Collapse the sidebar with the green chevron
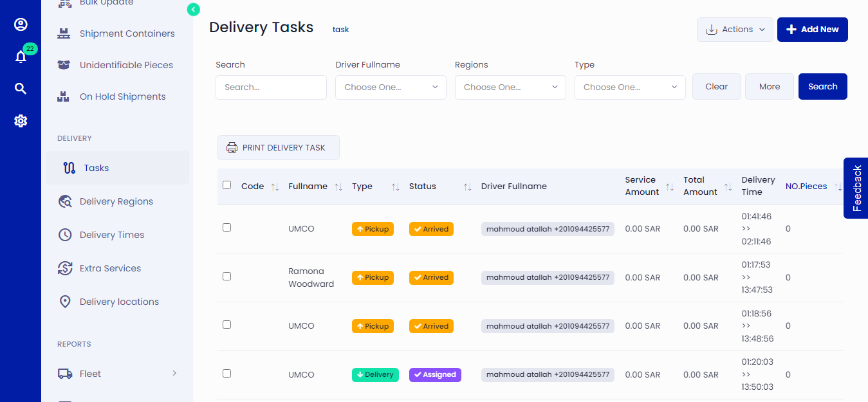Viewport: 868px width, 402px height. (193, 10)
